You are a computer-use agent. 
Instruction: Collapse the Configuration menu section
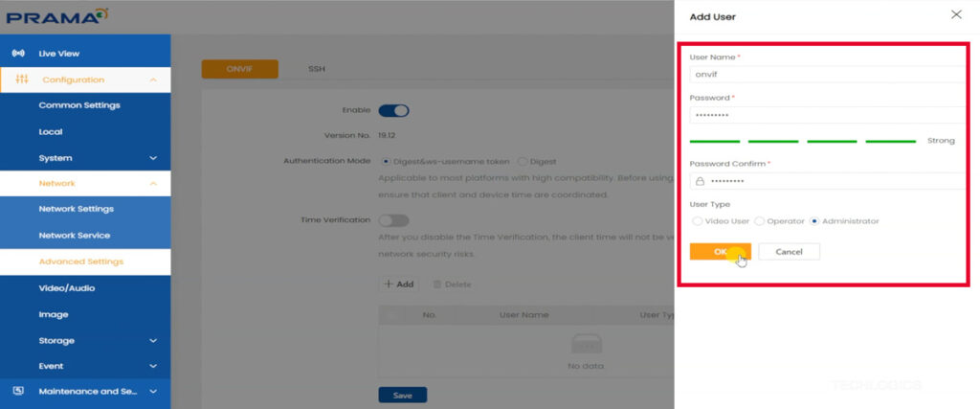[153, 80]
